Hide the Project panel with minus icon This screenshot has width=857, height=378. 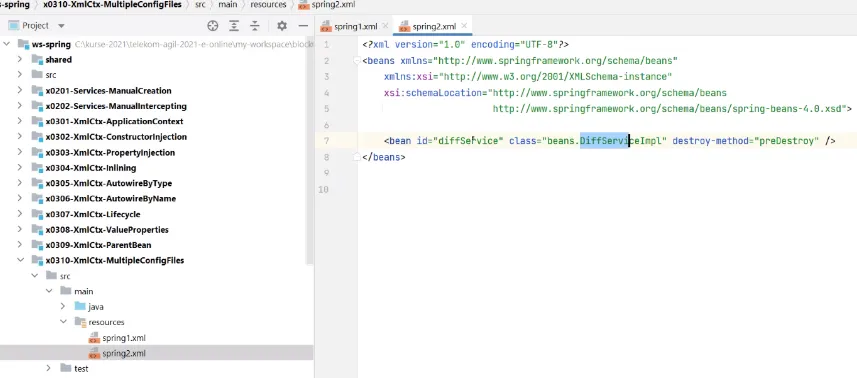click(303, 26)
